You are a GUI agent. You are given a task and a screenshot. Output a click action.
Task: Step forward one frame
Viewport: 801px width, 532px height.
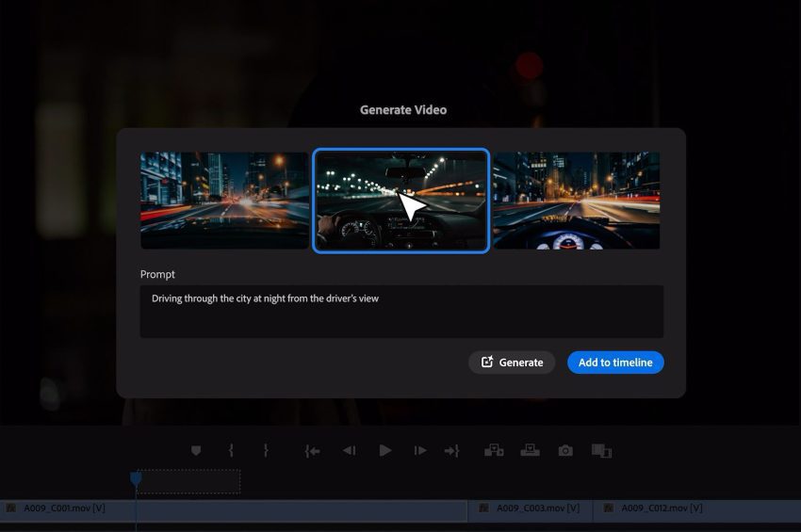coord(420,451)
